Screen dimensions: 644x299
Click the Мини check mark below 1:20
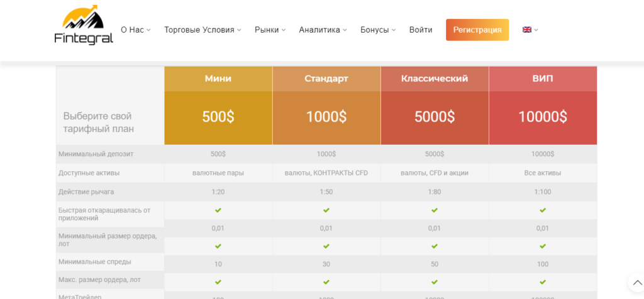pos(218,210)
